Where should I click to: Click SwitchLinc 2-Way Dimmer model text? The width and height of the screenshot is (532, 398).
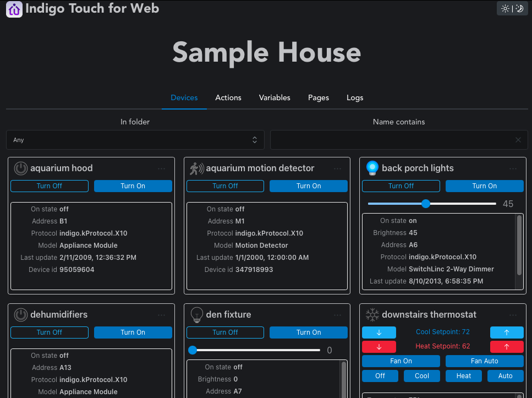coord(451,269)
